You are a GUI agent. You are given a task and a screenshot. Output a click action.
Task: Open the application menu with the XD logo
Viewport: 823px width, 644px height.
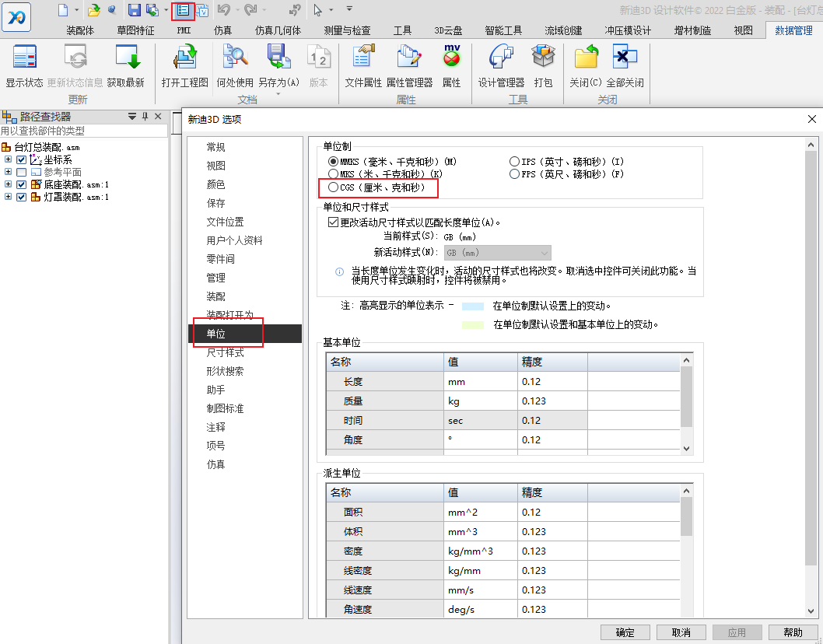click(x=16, y=17)
